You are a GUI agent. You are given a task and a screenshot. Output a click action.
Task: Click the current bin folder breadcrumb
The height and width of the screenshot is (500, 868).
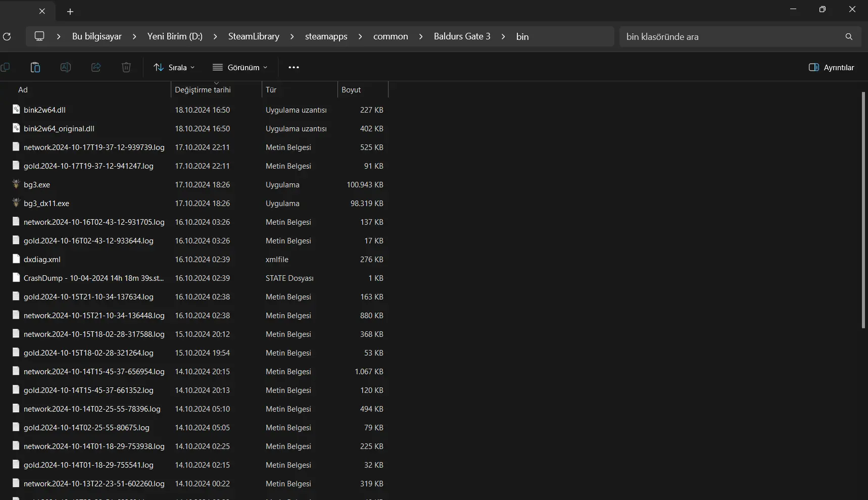pos(522,36)
